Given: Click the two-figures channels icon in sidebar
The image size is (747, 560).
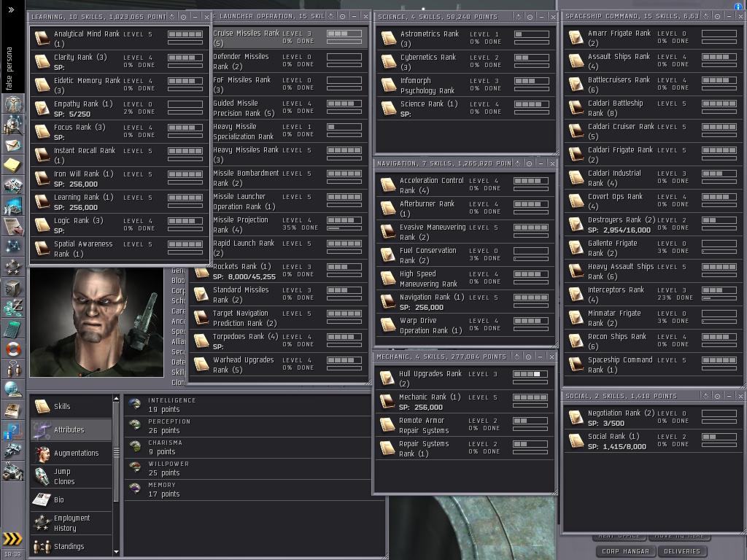Looking at the screenshot, I should coord(13,370).
